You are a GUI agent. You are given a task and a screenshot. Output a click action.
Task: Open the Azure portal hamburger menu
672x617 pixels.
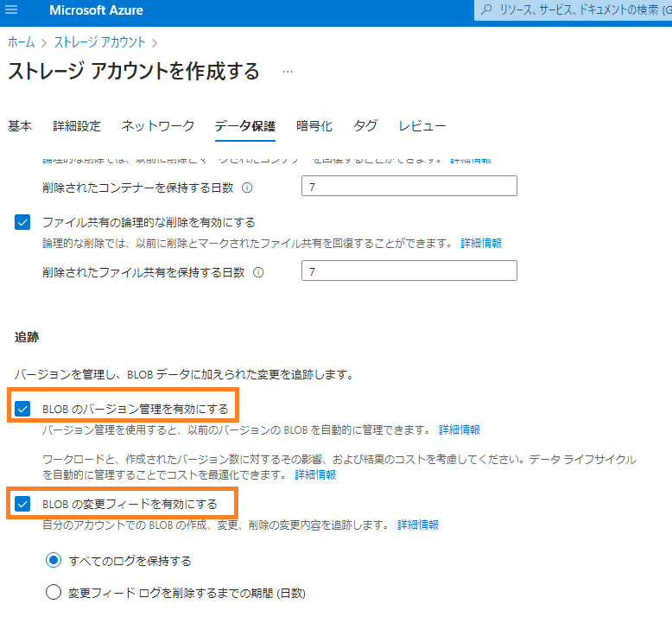[x=11, y=10]
